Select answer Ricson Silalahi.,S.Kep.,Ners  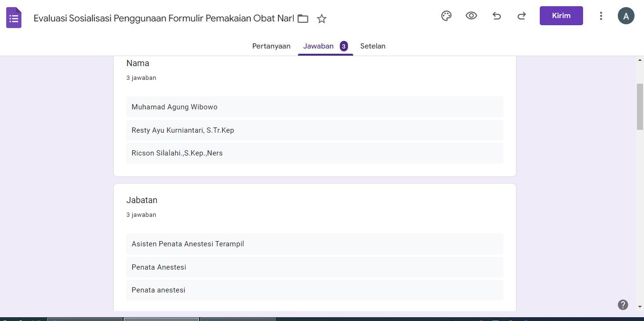[315, 153]
